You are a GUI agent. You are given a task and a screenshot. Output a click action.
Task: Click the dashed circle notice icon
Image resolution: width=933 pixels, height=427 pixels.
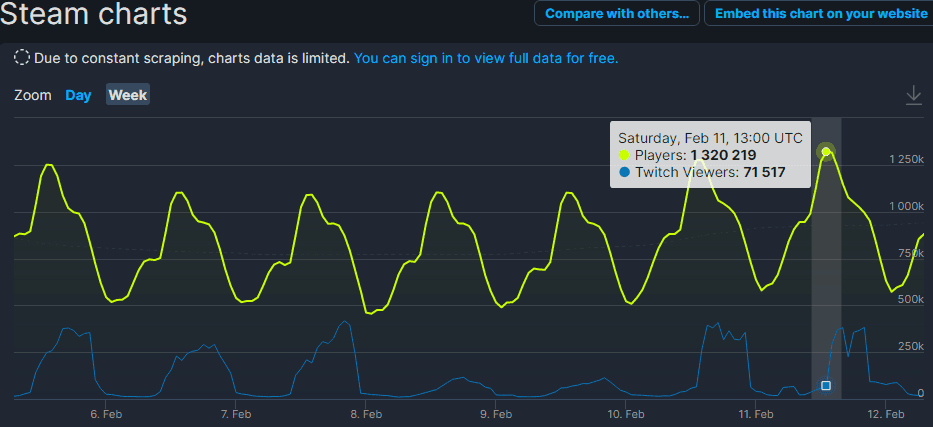[22, 58]
